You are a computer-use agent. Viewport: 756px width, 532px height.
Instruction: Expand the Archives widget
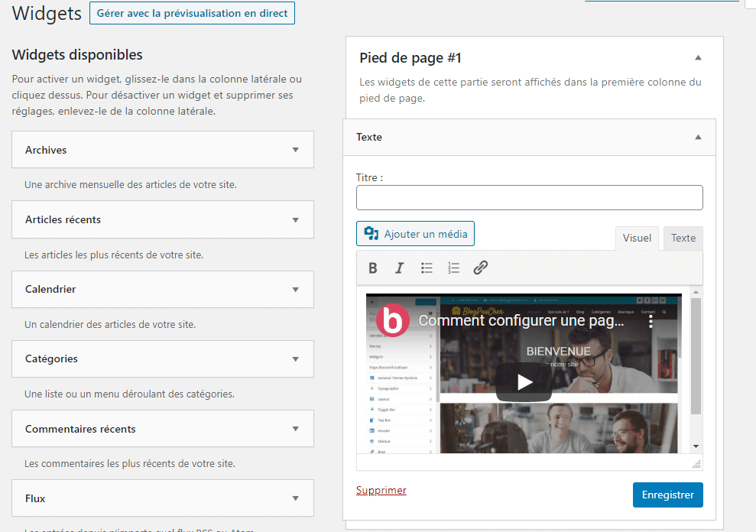pos(296,150)
